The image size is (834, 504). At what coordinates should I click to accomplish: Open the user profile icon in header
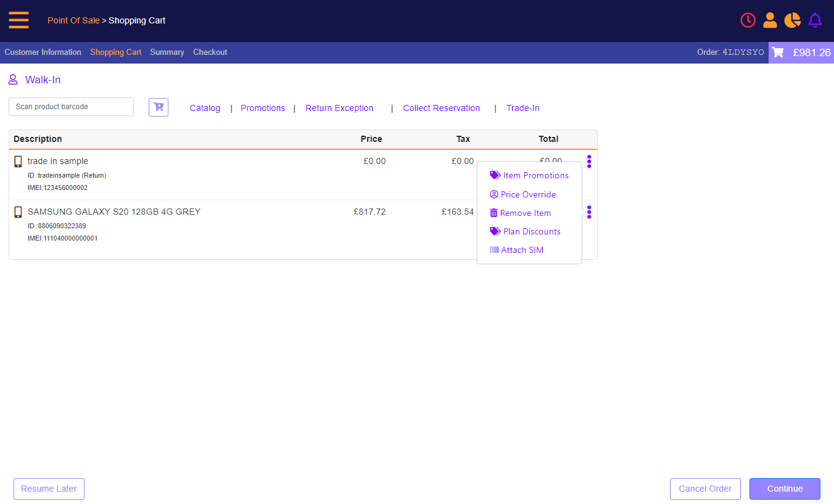click(770, 20)
